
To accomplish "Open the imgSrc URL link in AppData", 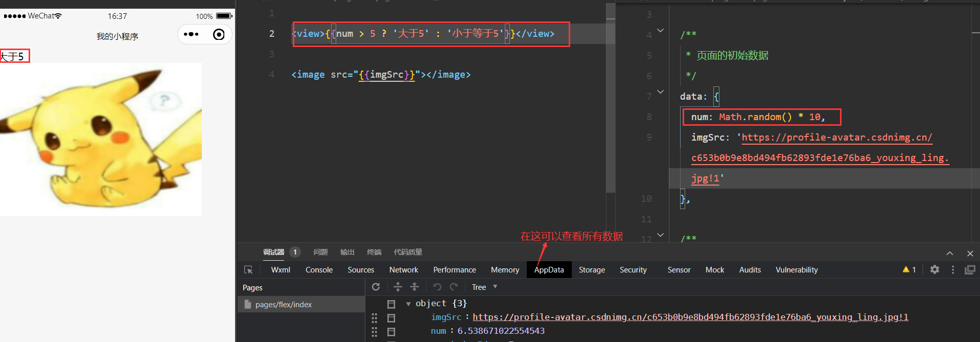I will [x=690, y=317].
